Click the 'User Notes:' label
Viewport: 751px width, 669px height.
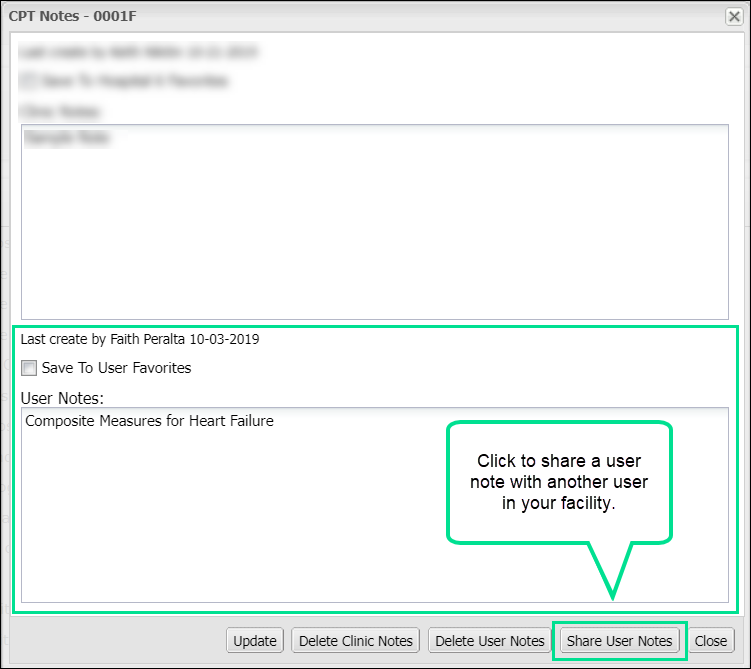(x=62, y=397)
